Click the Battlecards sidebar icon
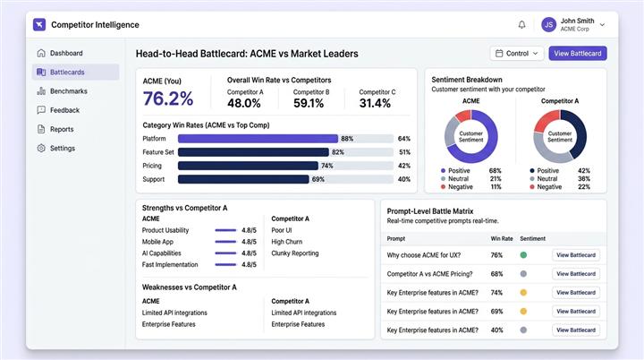Image resolution: width=644 pixels, height=360 pixels. pyautogui.click(x=41, y=72)
